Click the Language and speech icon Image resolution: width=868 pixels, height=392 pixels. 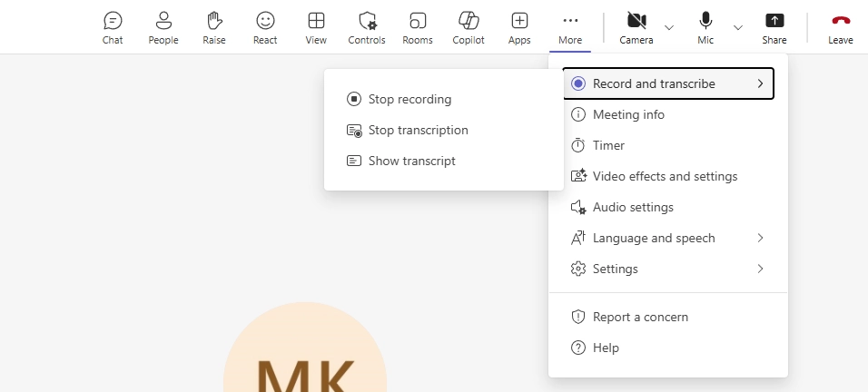coord(578,238)
